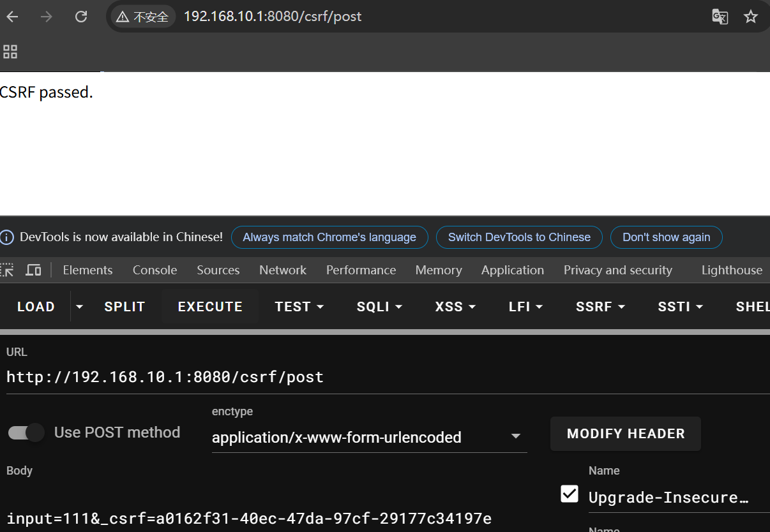Viewport: 770px width, 532px height.
Task: Open the XSS payload menu
Action: click(455, 307)
